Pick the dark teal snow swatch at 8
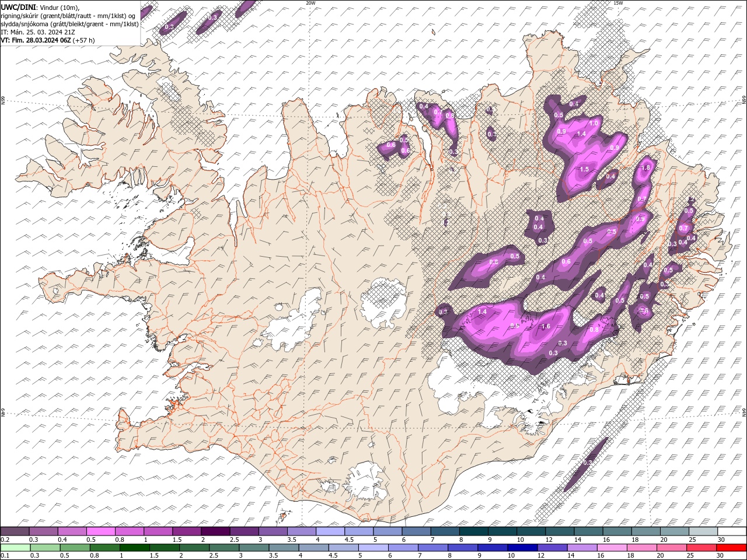The image size is (747, 560). coord(473,531)
